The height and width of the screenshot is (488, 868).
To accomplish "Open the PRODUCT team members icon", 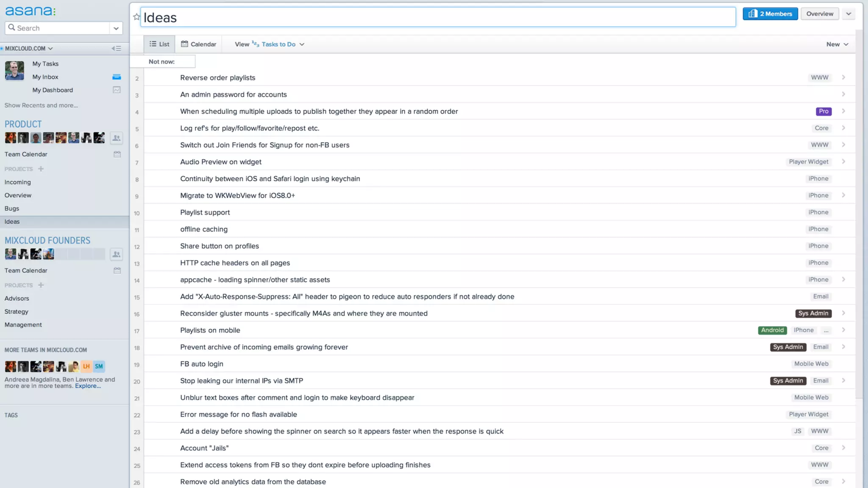I will (x=116, y=138).
